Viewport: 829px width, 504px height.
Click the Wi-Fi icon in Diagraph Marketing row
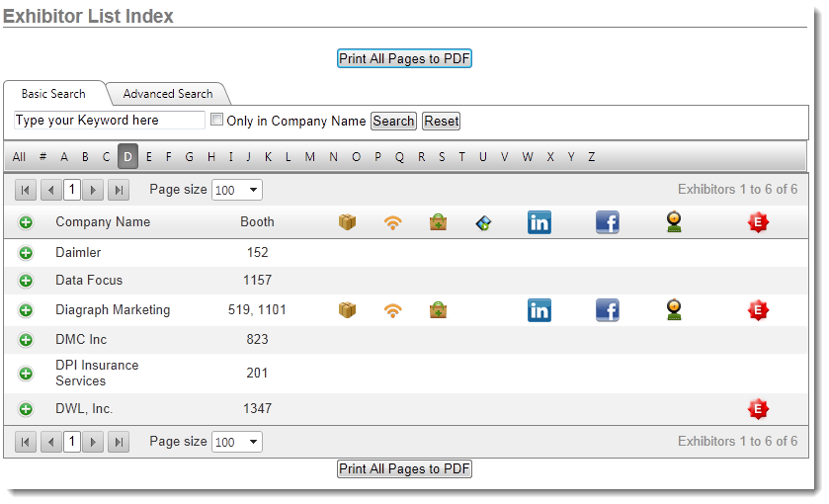393,310
